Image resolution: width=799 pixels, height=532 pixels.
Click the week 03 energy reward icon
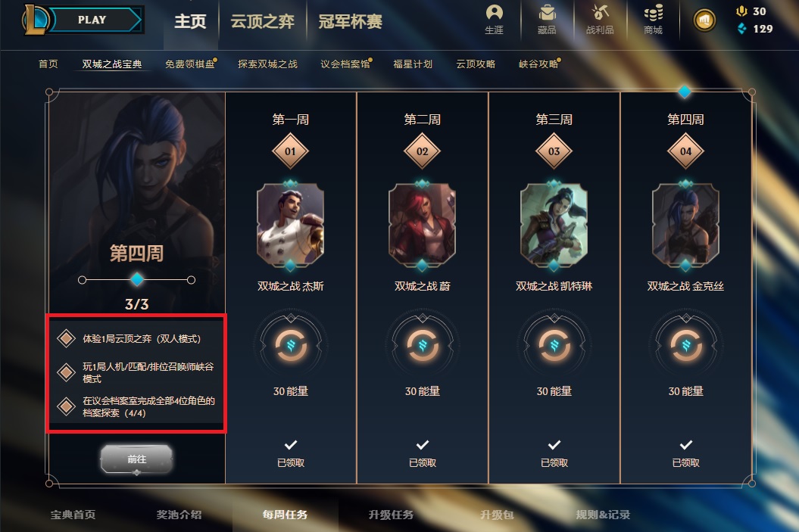pyautogui.click(x=554, y=345)
